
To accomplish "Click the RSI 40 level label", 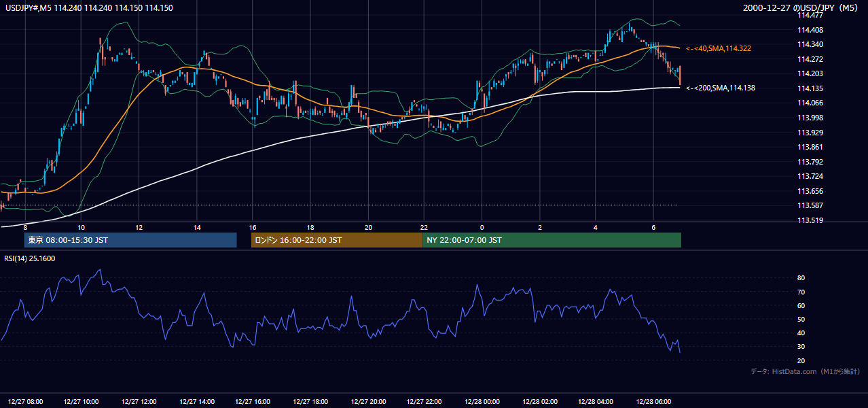I will coord(801,333).
